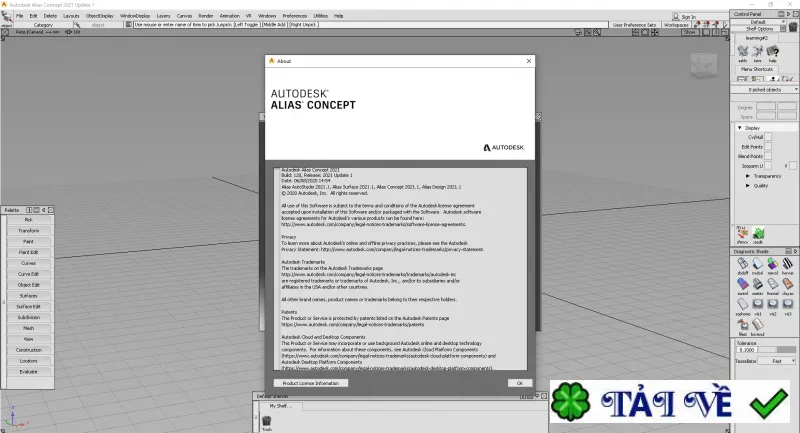Select the vis2 shade icon
The height and width of the screenshot is (433, 800).
(773, 304)
